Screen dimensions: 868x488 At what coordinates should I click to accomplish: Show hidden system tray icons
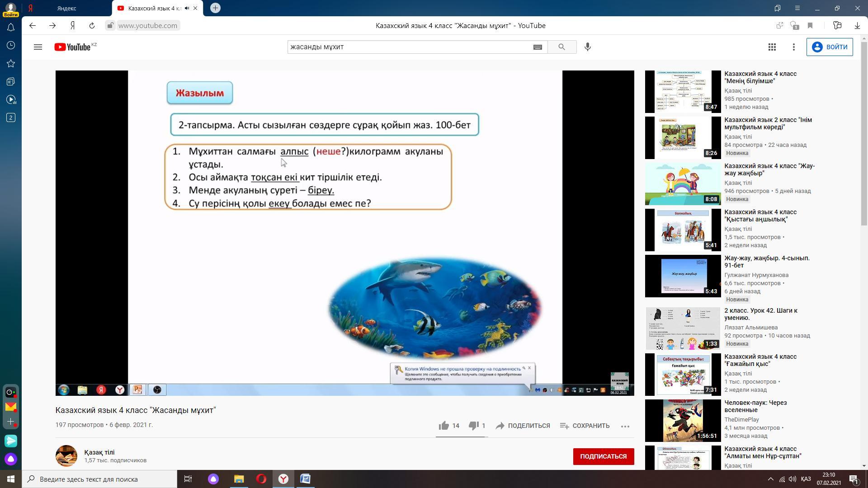pos(770,479)
